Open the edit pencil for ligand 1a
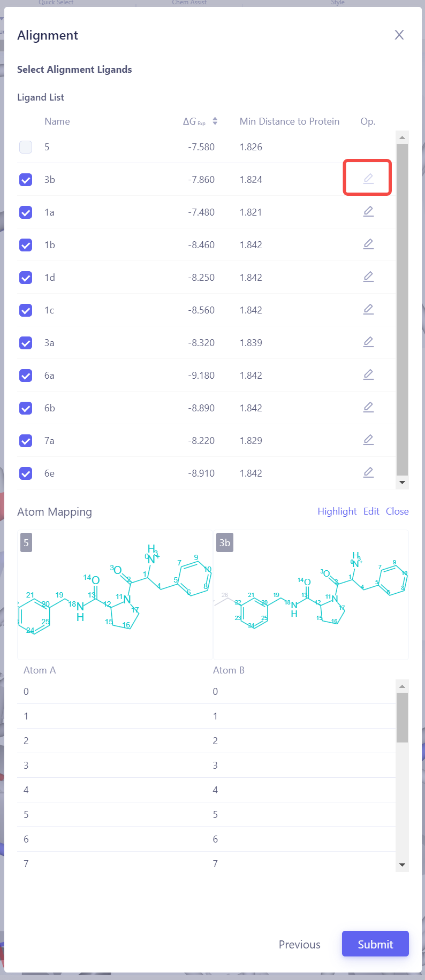The height and width of the screenshot is (980, 425). pyautogui.click(x=368, y=211)
